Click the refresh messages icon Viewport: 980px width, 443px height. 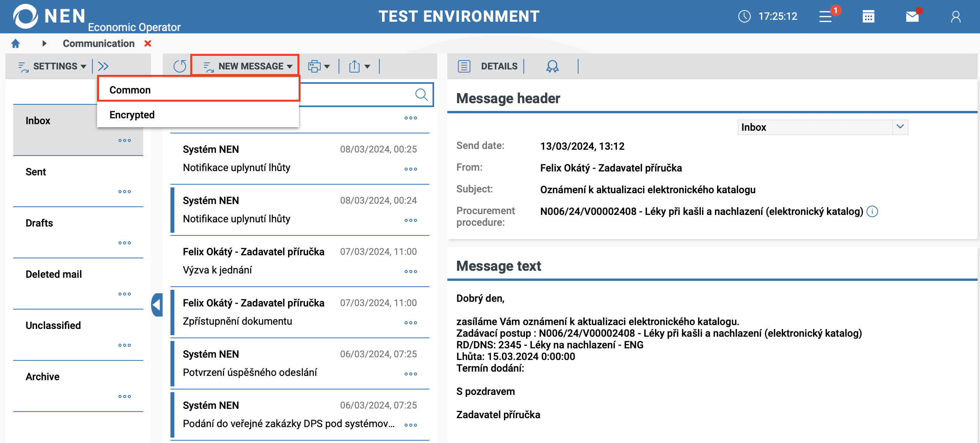[179, 66]
